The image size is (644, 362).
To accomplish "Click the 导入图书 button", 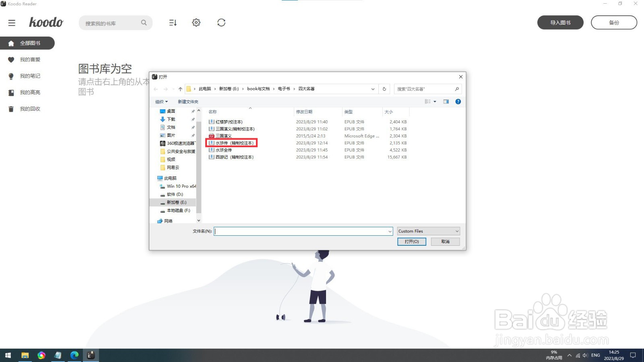I will (x=560, y=23).
